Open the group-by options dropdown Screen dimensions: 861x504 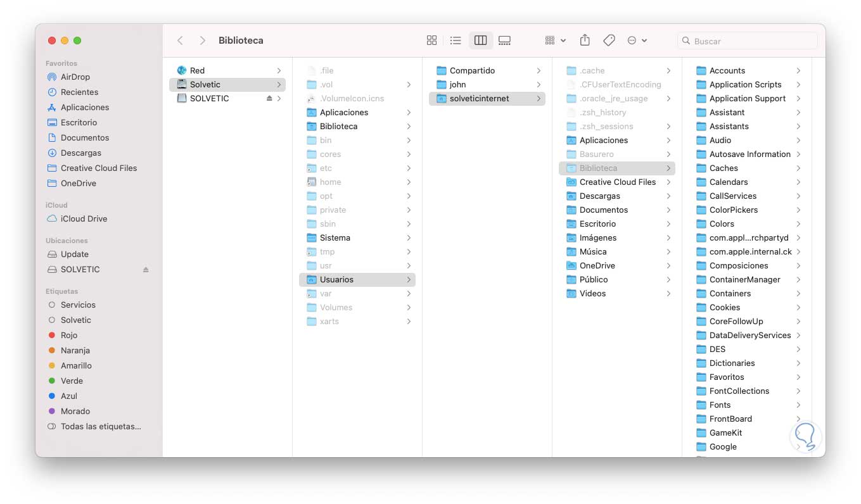(x=555, y=41)
